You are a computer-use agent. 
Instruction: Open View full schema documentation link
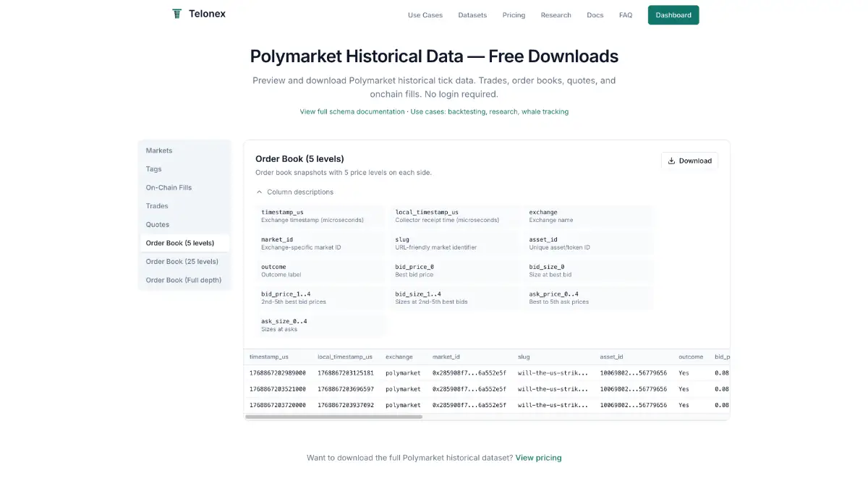tap(352, 111)
